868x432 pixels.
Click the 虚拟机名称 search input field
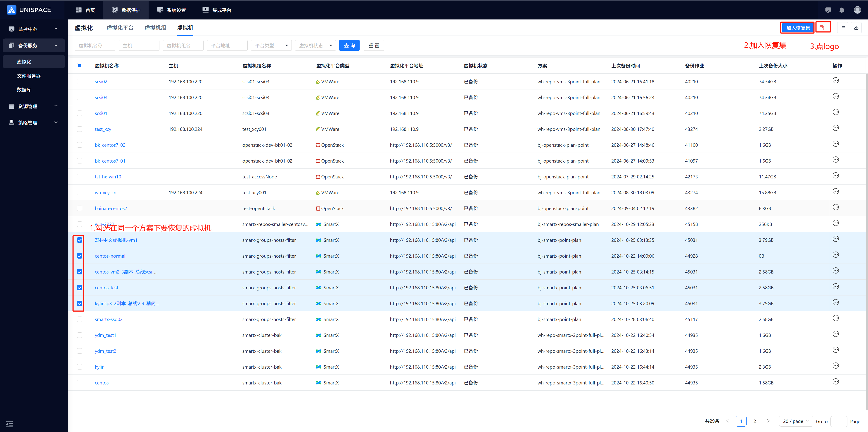tap(95, 46)
